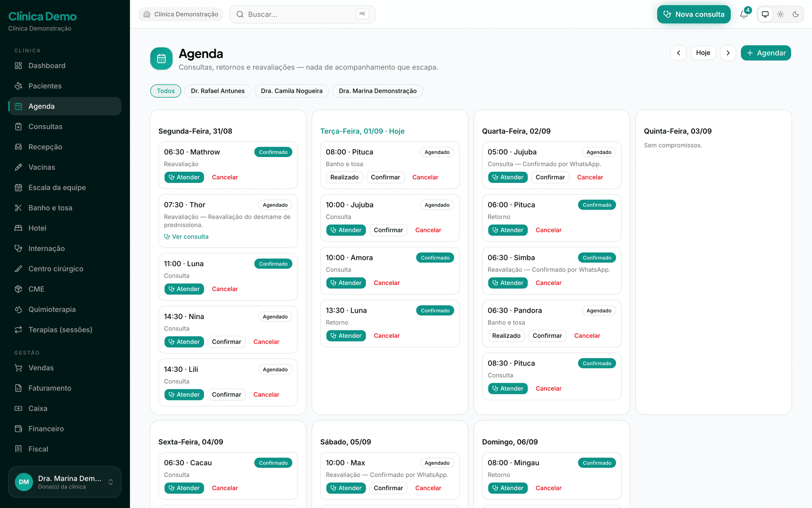Click the Caixa cash icon
The height and width of the screenshot is (508, 812).
coord(18,409)
